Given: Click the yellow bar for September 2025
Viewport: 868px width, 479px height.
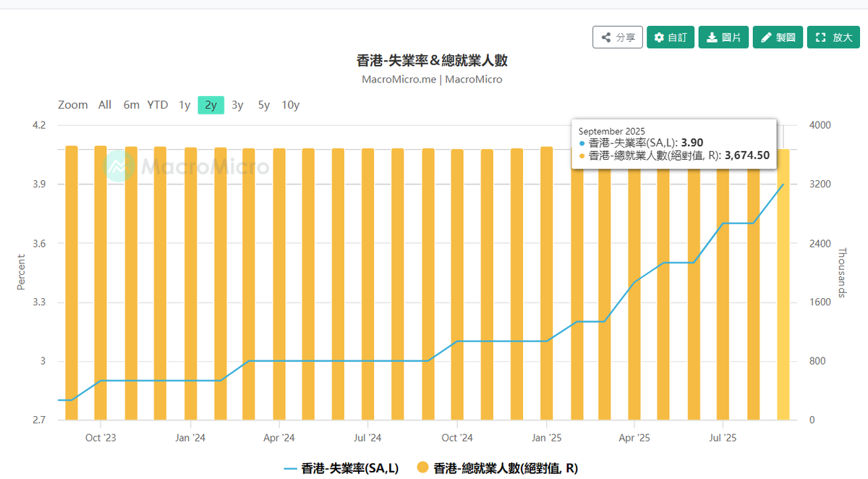Looking at the screenshot, I should [783, 289].
